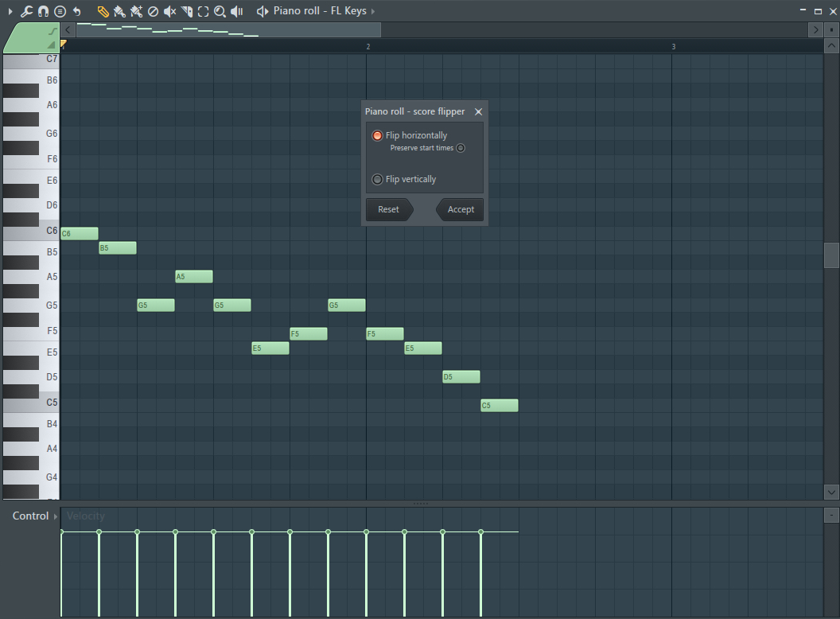The image size is (840, 619).
Task: Select the Slice tool
Action: (x=186, y=11)
